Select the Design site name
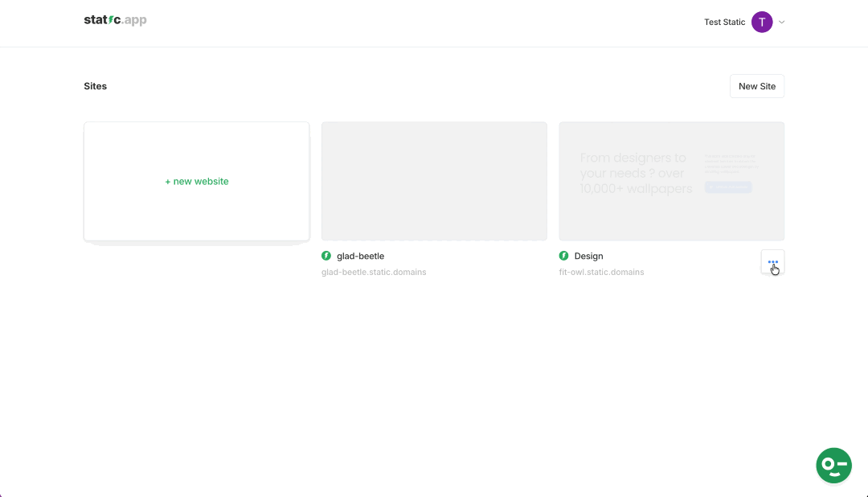 (588, 256)
